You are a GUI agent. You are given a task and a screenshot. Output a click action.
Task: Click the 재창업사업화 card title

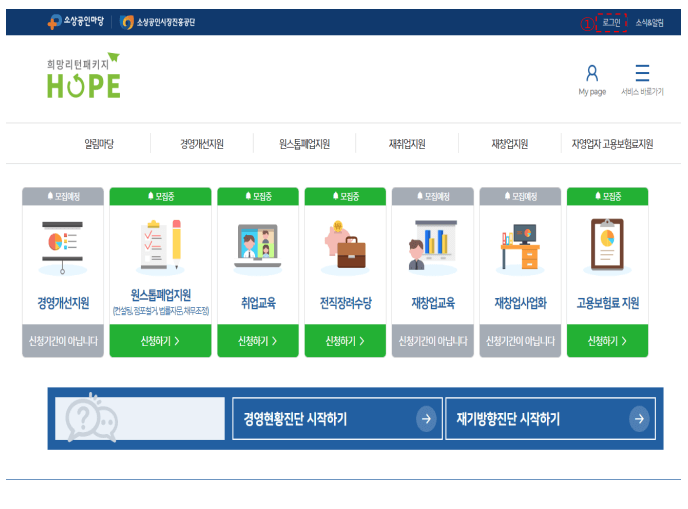point(520,303)
